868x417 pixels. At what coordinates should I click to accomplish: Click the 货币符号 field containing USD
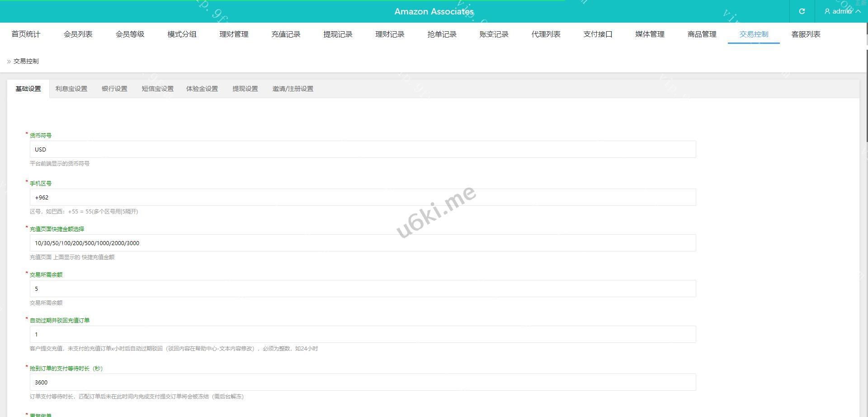pyautogui.click(x=363, y=150)
